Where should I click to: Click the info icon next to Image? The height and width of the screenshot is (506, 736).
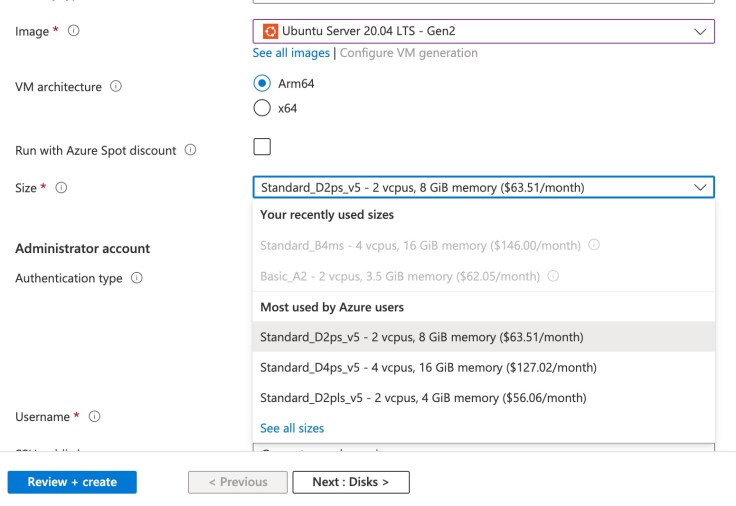[x=74, y=31]
